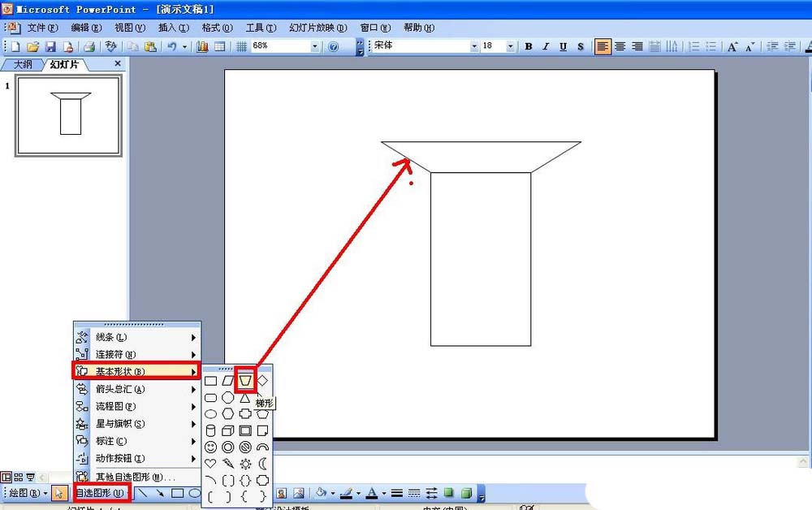Select the double brace shape

[x=245, y=480]
